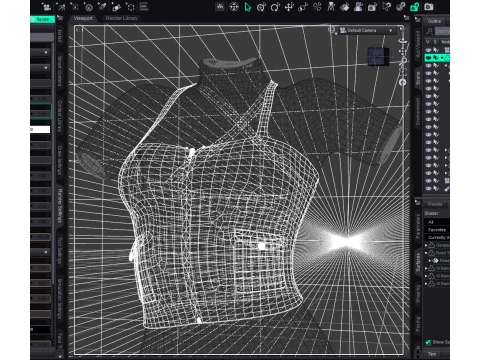Screen dimensions: 480x360
Task: Click the green Render button
Action: [x=43, y=19]
